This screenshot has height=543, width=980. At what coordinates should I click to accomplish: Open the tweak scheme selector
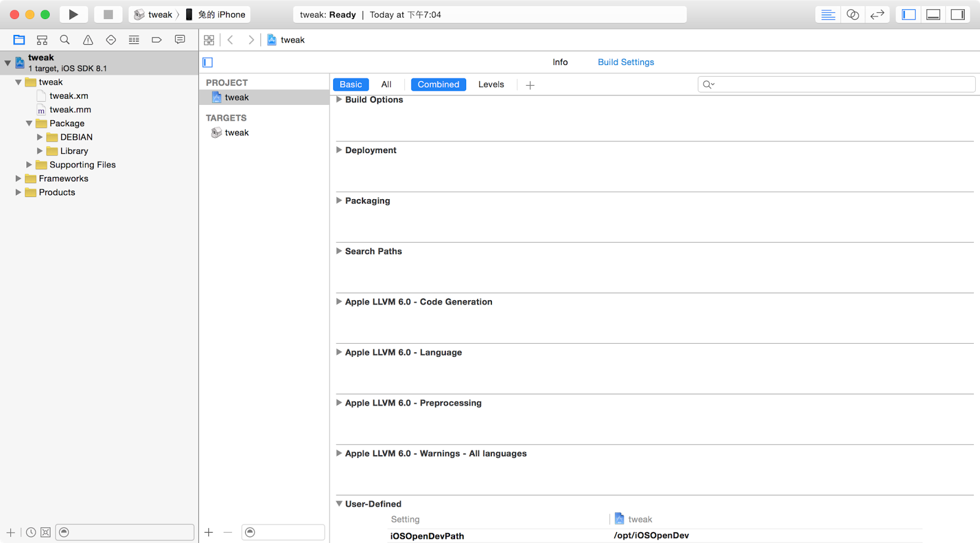click(x=153, y=14)
